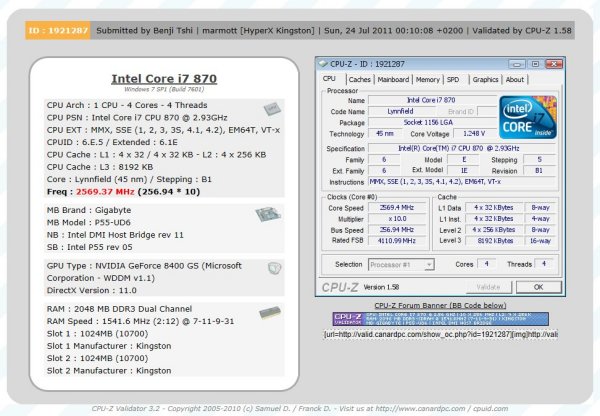Click the 16-way Level 3 associativity value
600x416 pixels.
coord(540,241)
